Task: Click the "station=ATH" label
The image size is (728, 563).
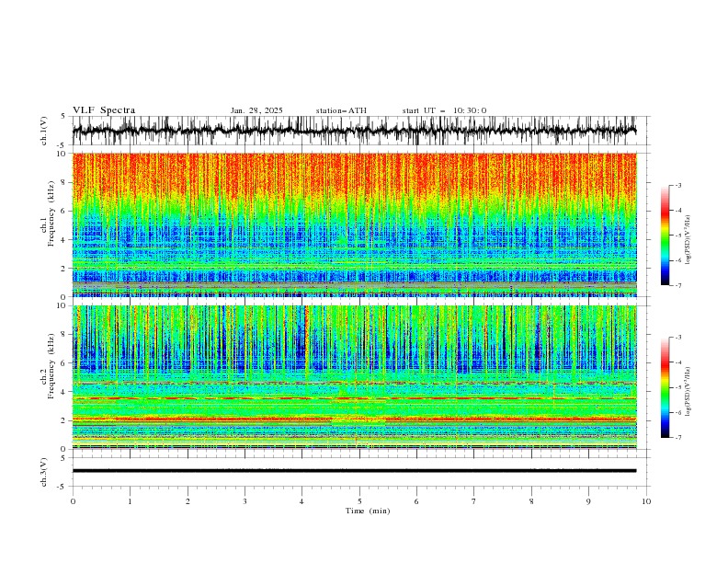Action: [341, 110]
